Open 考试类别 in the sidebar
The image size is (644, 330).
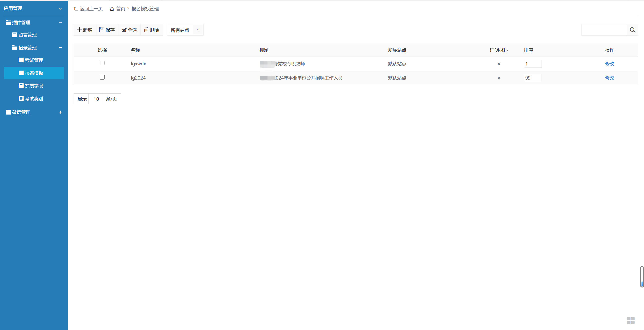[x=34, y=99]
